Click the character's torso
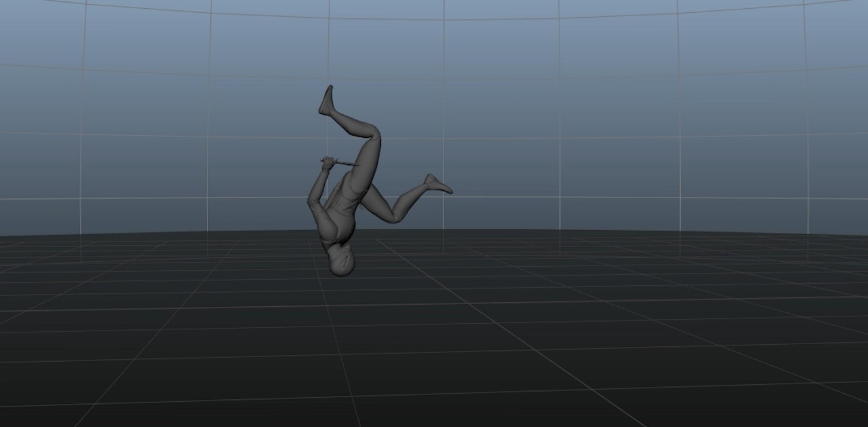Screen dimensions: 868x427 coord(344,207)
